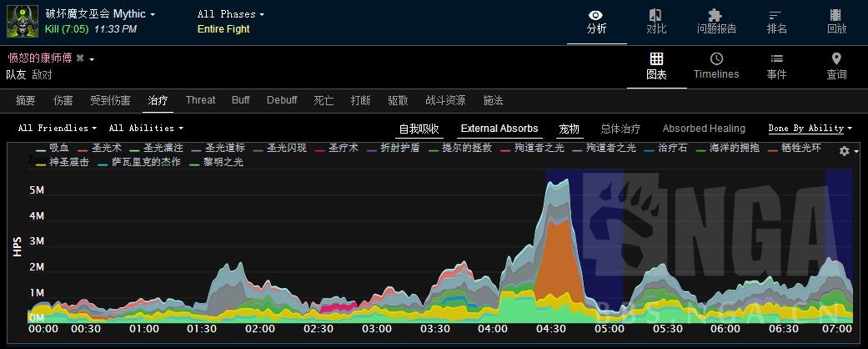The image size is (868, 349).
Task: Open 问题报告 puzzle icon page
Action: [x=716, y=23]
